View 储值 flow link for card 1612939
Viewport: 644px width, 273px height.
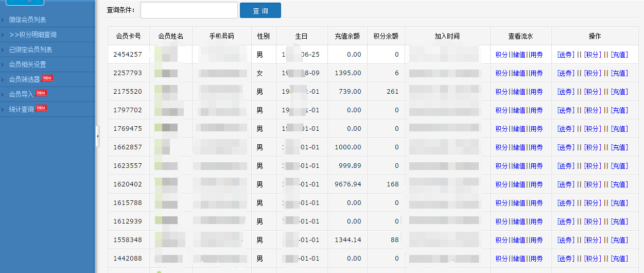point(519,221)
